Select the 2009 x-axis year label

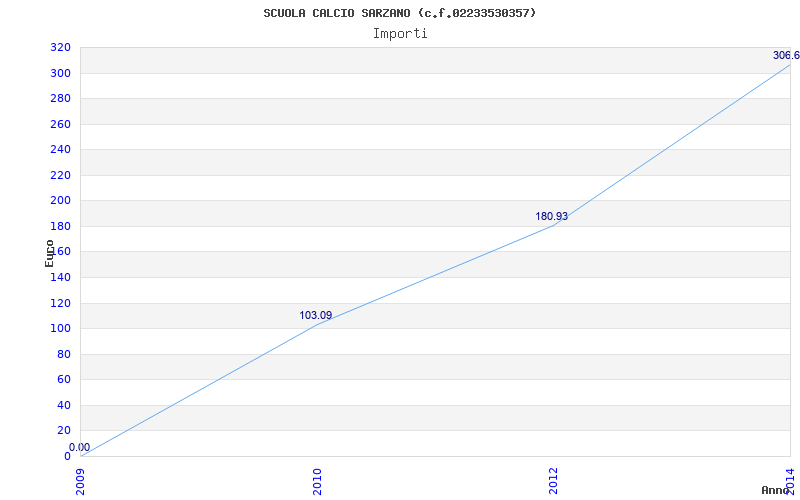81,481
